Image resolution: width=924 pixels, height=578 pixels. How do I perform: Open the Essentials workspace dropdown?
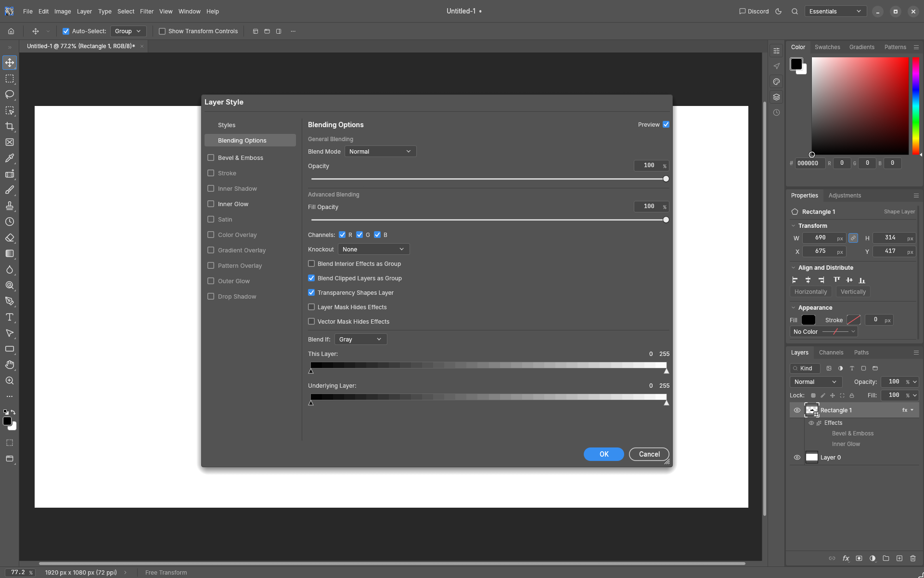[835, 12]
